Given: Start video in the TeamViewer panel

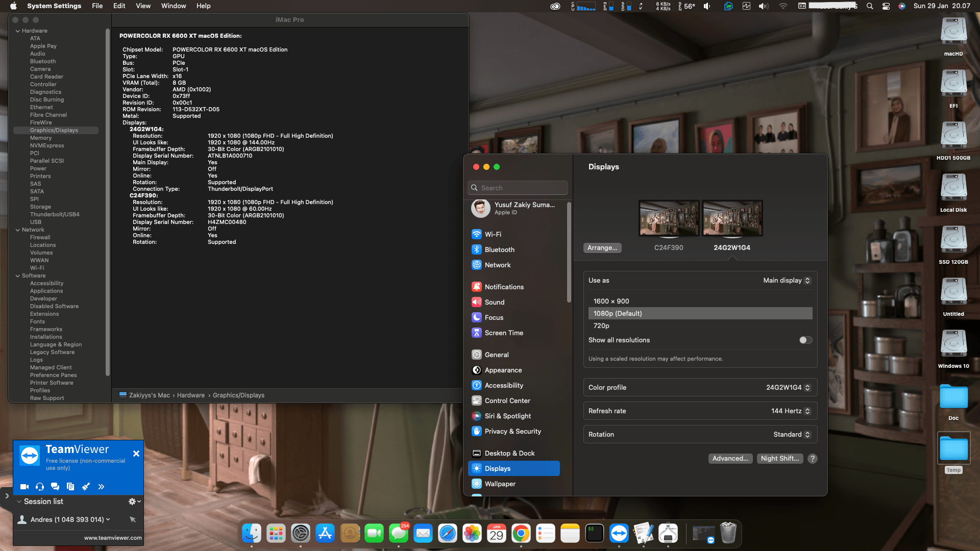Looking at the screenshot, I should (x=24, y=487).
